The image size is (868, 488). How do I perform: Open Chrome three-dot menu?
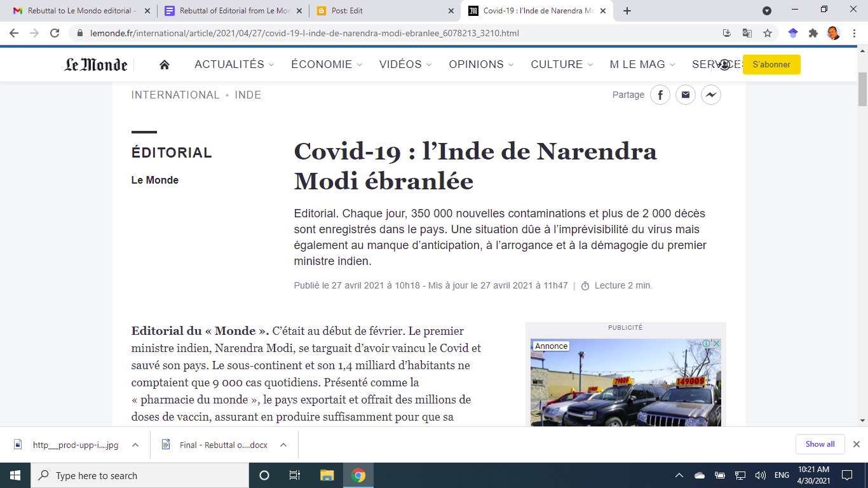click(853, 33)
